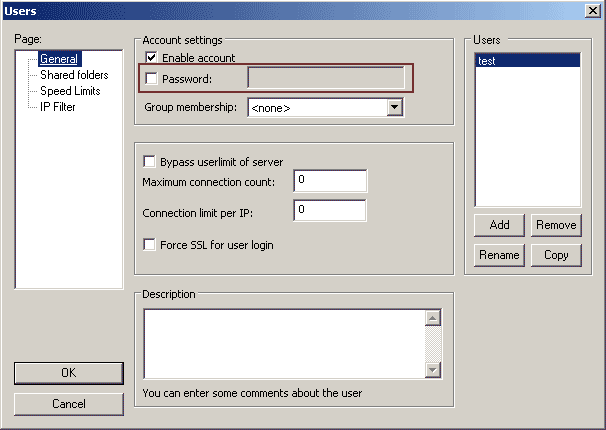Remove the selected user
606x430 pixels.
pyautogui.click(x=556, y=225)
